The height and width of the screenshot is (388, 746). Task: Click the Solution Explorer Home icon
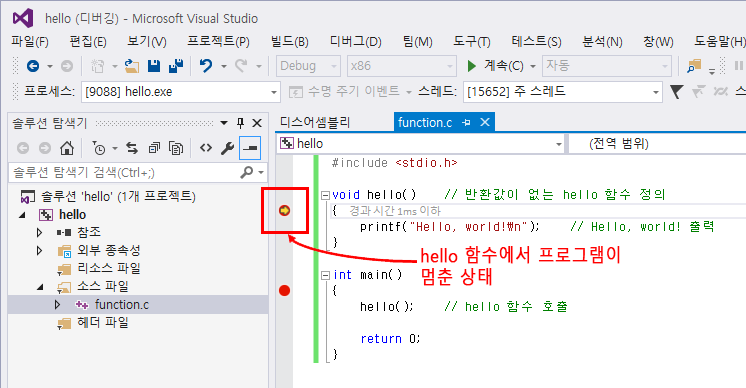click(67, 148)
